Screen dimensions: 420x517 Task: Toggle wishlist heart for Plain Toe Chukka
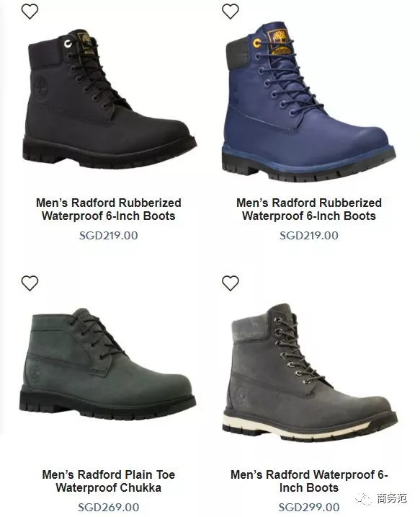[30, 283]
